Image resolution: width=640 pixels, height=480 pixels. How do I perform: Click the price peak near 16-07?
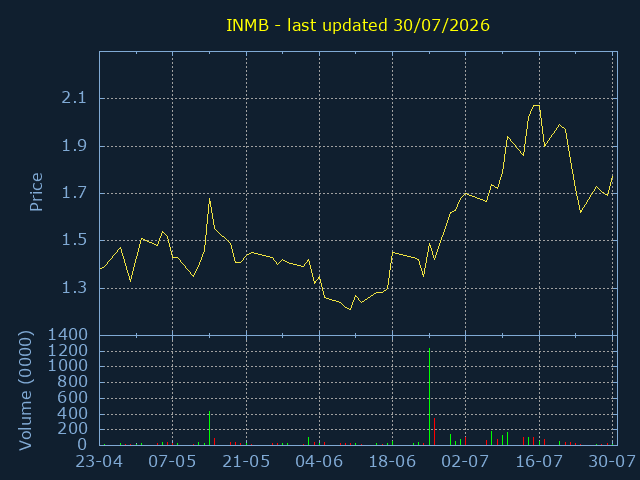(x=536, y=106)
